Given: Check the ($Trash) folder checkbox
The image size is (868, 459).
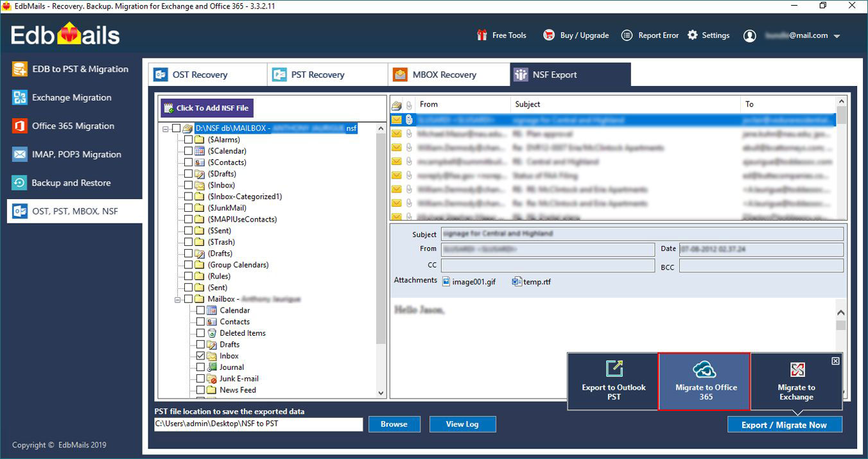Looking at the screenshot, I should pyautogui.click(x=188, y=242).
